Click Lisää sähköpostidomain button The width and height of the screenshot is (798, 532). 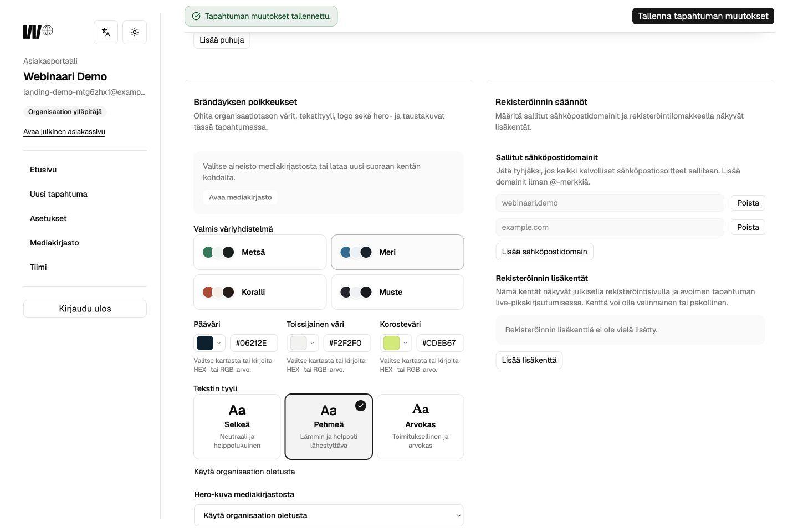544,252
